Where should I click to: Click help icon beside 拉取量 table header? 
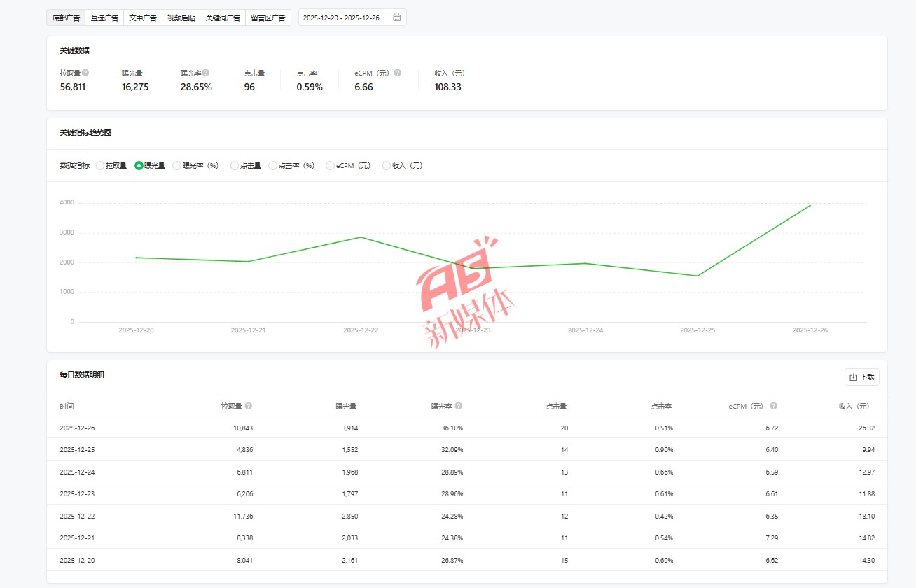point(249,406)
